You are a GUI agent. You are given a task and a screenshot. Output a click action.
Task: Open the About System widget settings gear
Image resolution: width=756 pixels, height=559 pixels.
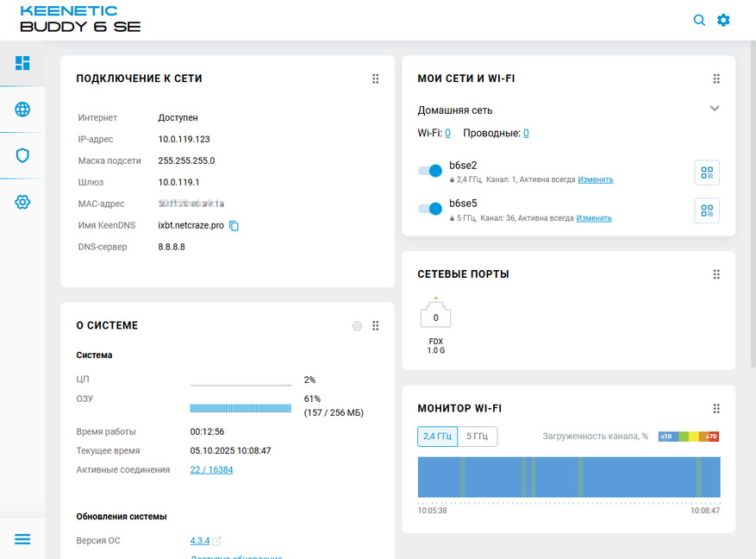click(x=357, y=326)
